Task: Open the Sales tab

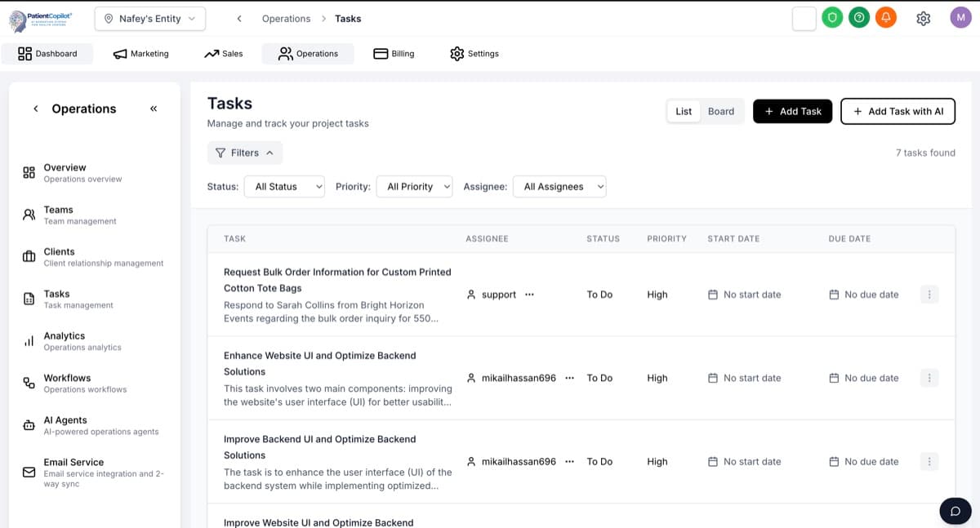Action: coord(223,54)
